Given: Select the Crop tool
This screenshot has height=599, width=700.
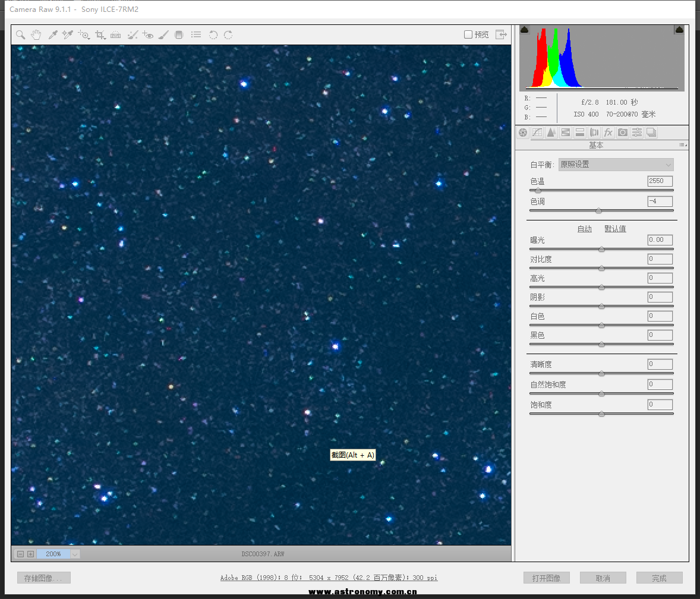Looking at the screenshot, I should tap(100, 35).
